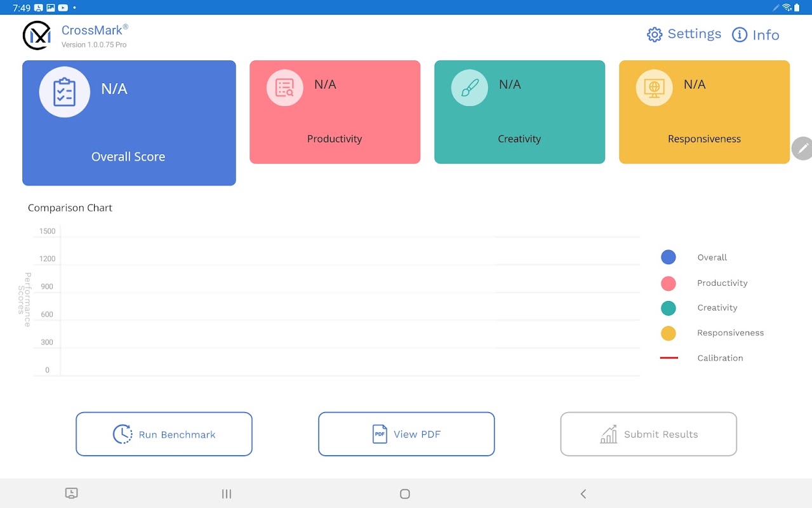The image size is (812, 508).
Task: Toggle the teal Creativity legend swatch
Action: pos(668,308)
